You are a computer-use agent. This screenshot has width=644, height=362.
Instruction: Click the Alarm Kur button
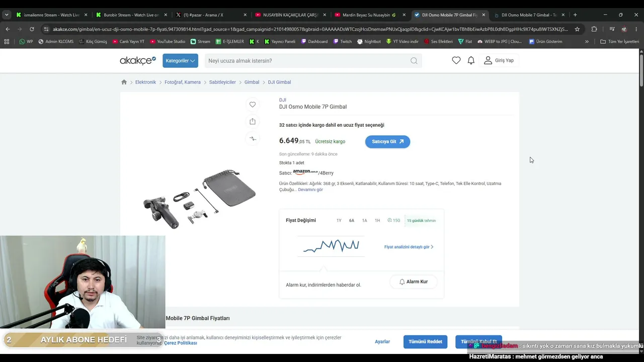pyautogui.click(x=413, y=282)
